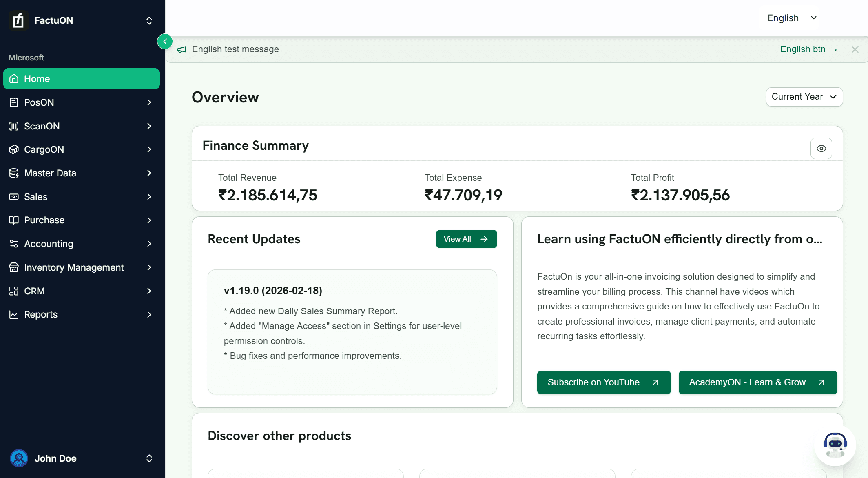Image resolution: width=868 pixels, height=478 pixels.
Task: Expand the CargoON submenu chevron
Action: point(149,149)
